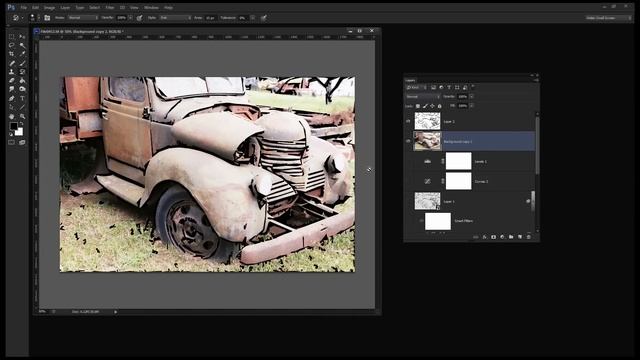This screenshot has height=360, width=640.
Task: Click the white background color swatch
Action: click(19, 132)
